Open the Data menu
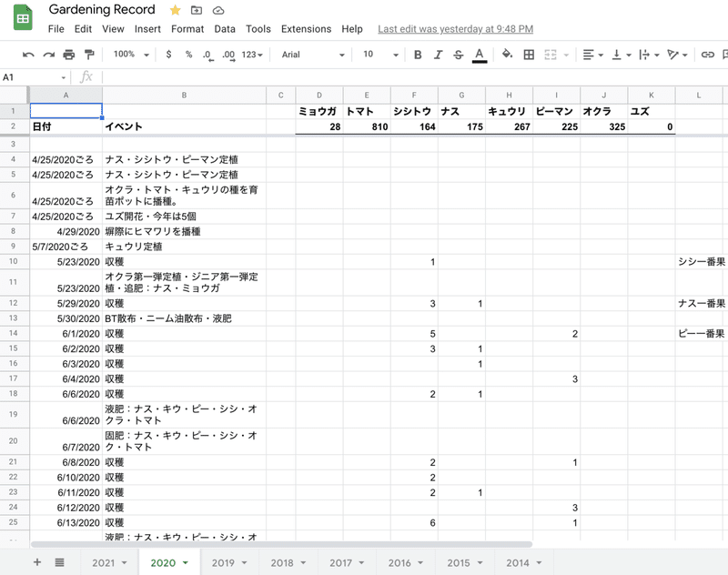The height and width of the screenshot is (575, 728). (225, 29)
